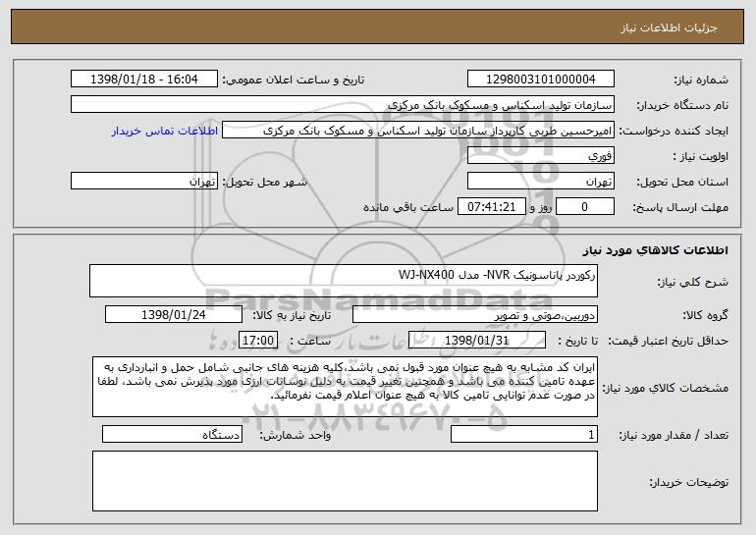The image size is (756, 535).
Task: Click the empty buyer description text area
Action: pyautogui.click(x=345, y=481)
